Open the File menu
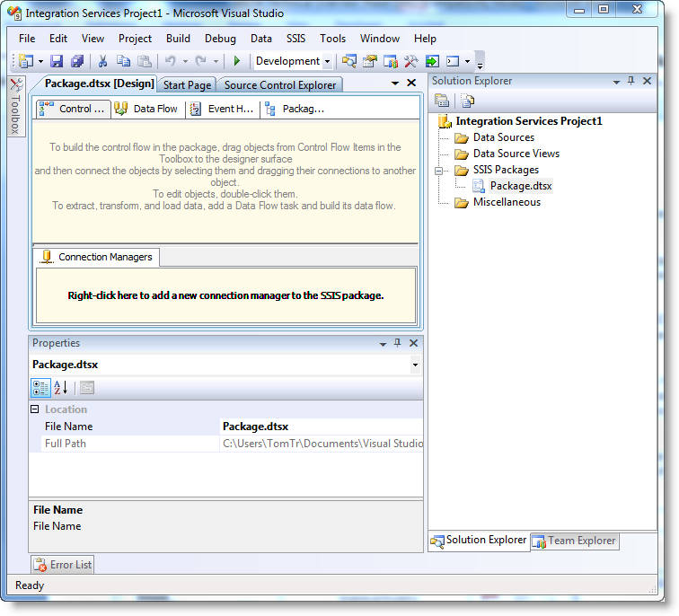 [x=27, y=39]
